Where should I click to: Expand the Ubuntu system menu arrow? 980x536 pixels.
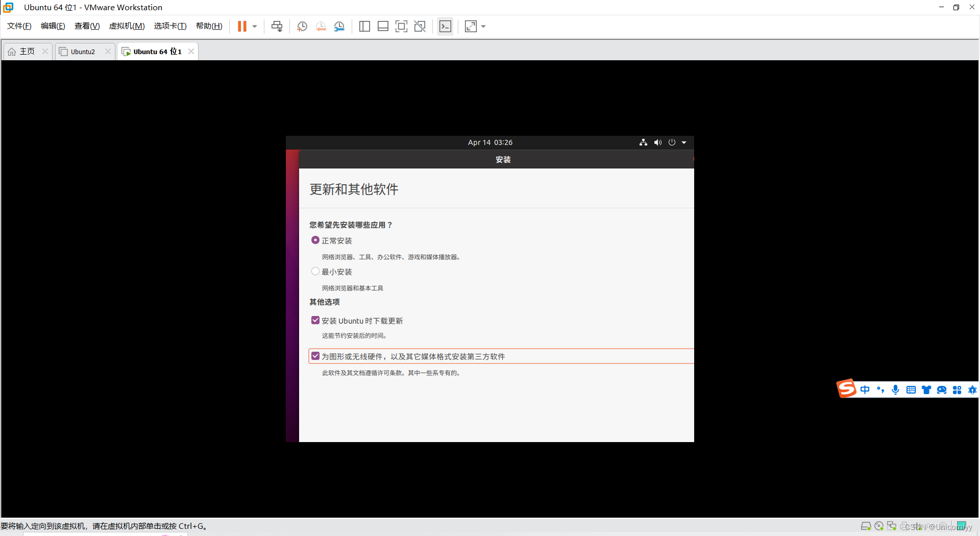click(684, 142)
